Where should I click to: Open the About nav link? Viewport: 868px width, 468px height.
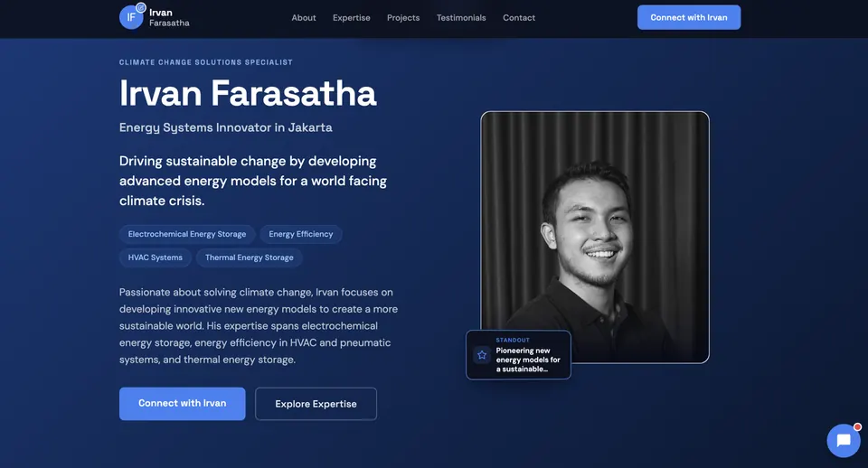click(304, 18)
